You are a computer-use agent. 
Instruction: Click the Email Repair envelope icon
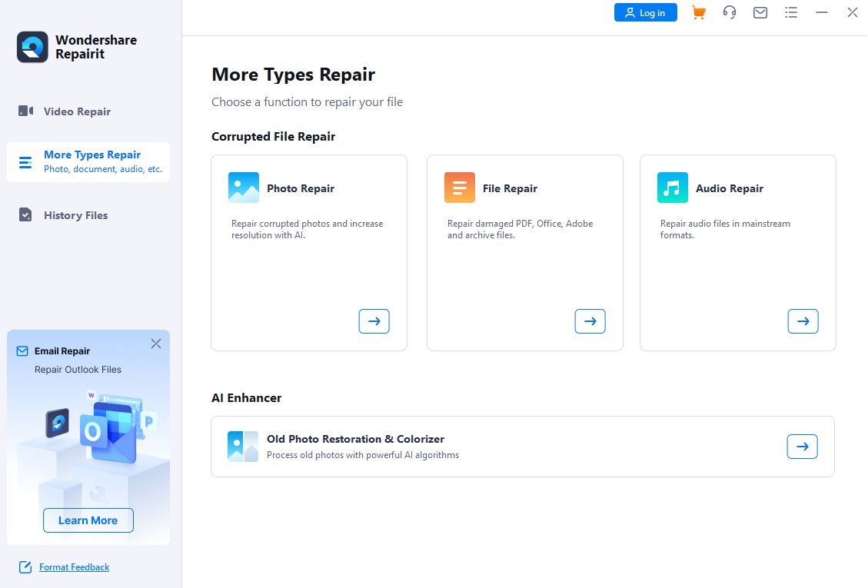22,351
